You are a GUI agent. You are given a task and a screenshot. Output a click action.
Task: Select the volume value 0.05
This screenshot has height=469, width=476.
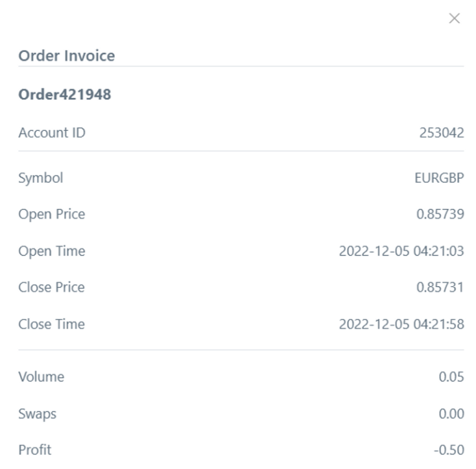tap(451, 377)
